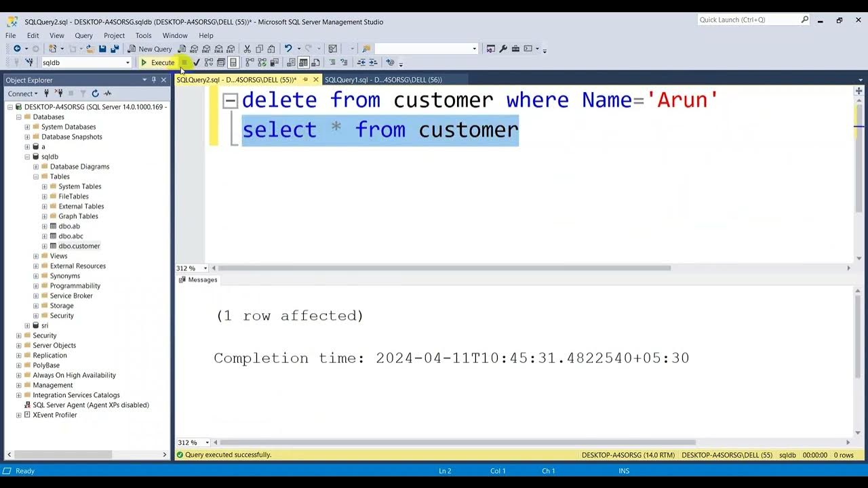Open the Connect dropdown in Object Explorer
This screenshot has width=868, height=488.
click(x=23, y=94)
